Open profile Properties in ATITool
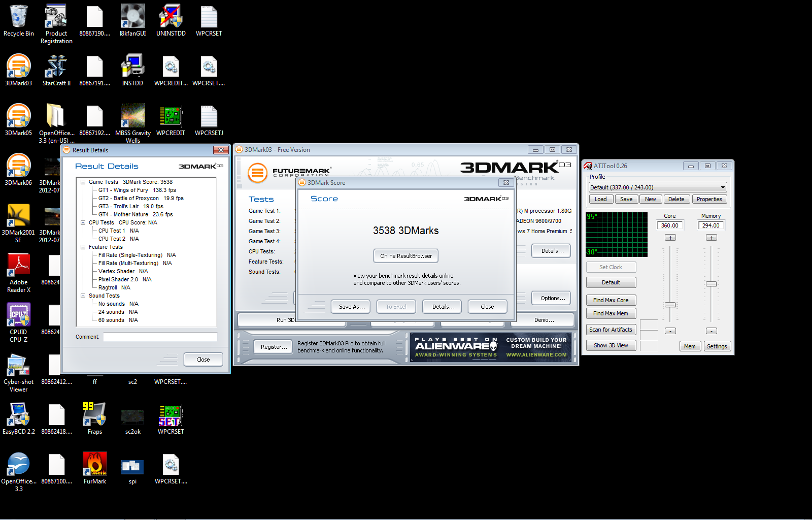 pyautogui.click(x=709, y=199)
